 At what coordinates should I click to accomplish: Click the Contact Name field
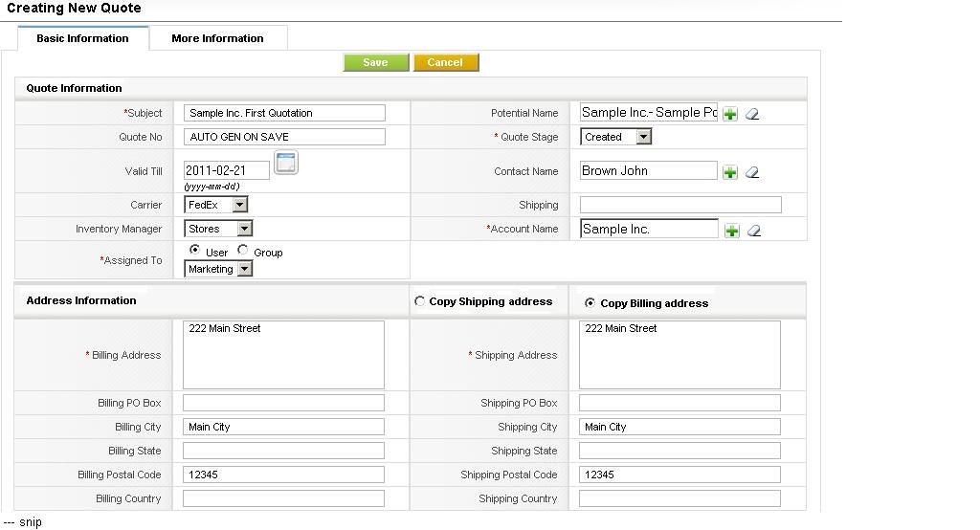tap(649, 170)
